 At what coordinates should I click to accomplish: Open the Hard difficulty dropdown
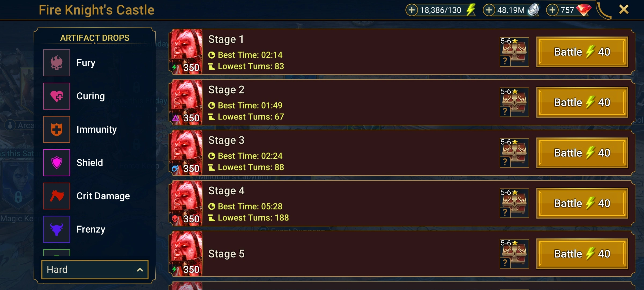[x=95, y=270]
